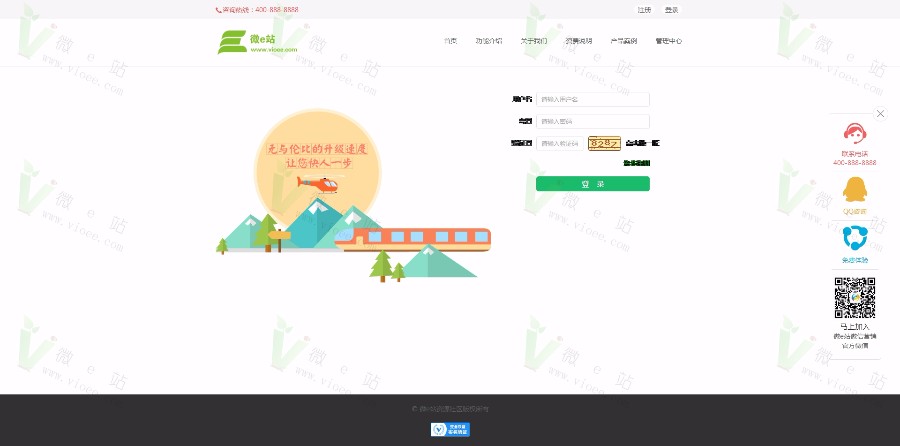900x446 pixels.
Task: Open 首页 in the navigation menu
Action: 451,41
